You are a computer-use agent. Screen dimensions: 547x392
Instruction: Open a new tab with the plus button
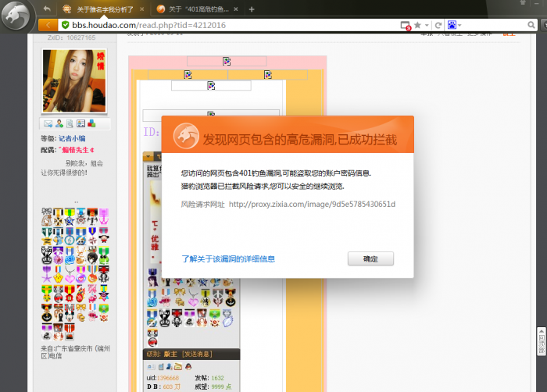(x=252, y=9)
